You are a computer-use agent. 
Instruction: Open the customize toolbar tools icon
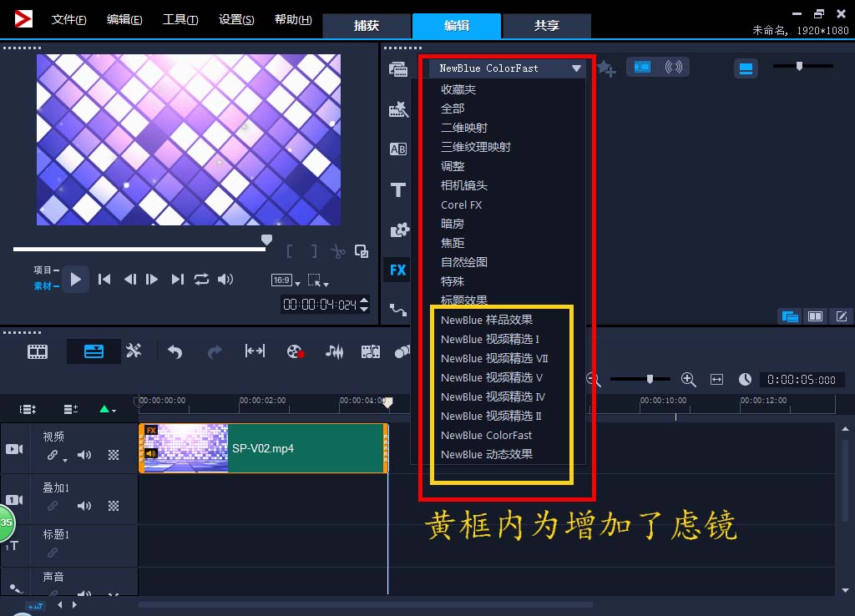[134, 351]
